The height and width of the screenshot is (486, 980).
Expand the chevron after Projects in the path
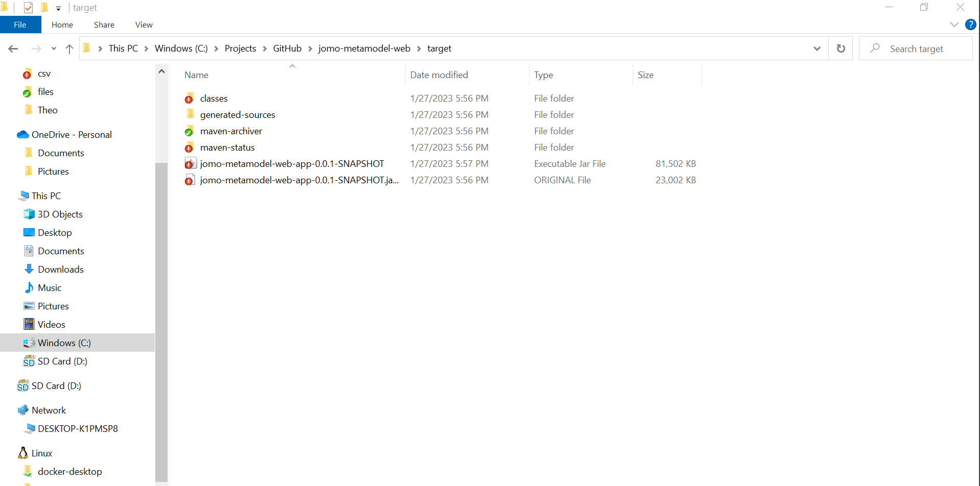[x=265, y=48]
